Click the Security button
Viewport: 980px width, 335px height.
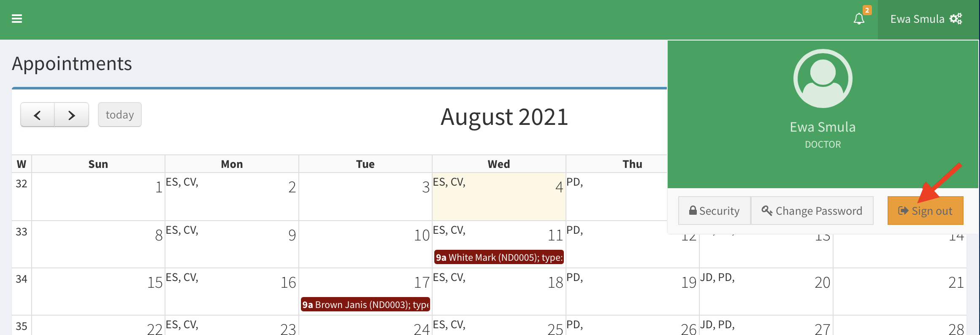(x=714, y=211)
